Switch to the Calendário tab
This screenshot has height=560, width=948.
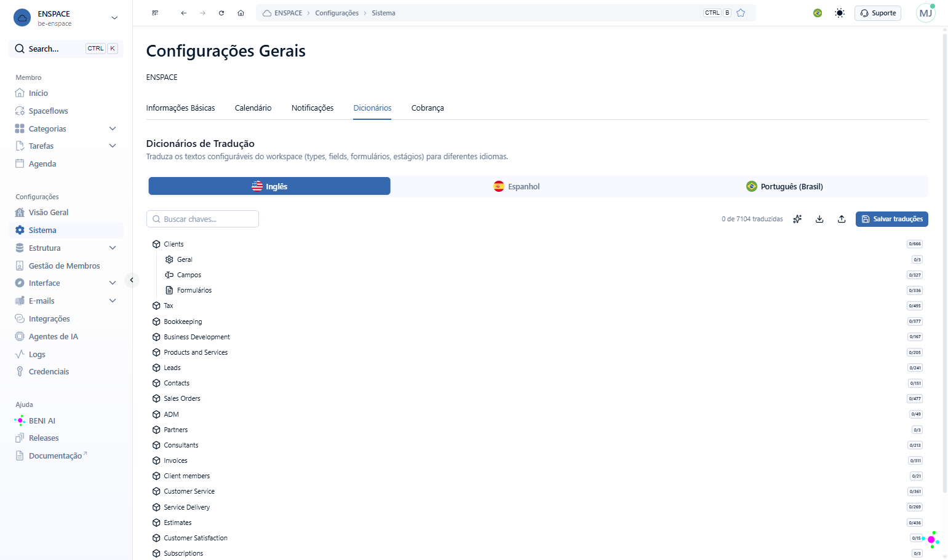pyautogui.click(x=253, y=108)
